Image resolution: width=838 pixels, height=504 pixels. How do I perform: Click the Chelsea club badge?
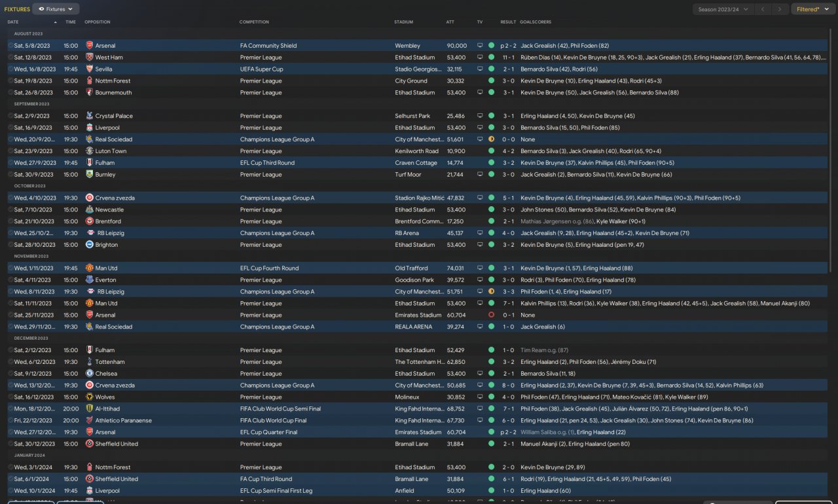[x=89, y=374]
